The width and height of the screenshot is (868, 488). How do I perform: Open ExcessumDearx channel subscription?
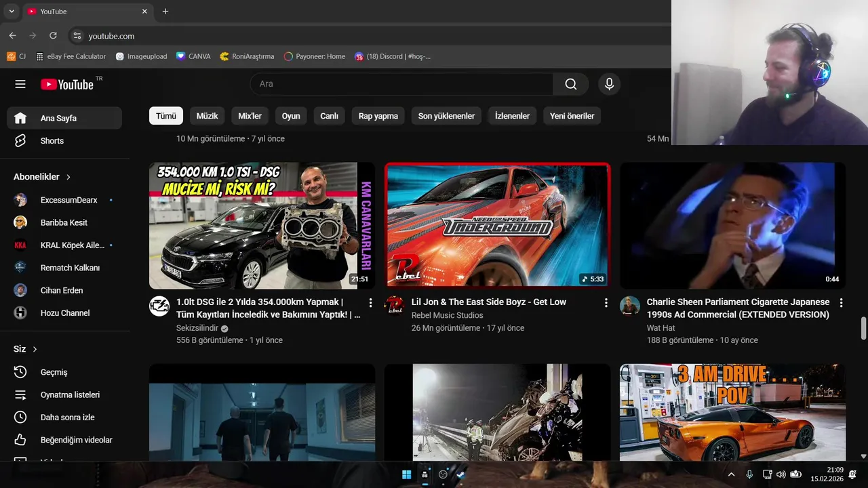tap(64, 200)
